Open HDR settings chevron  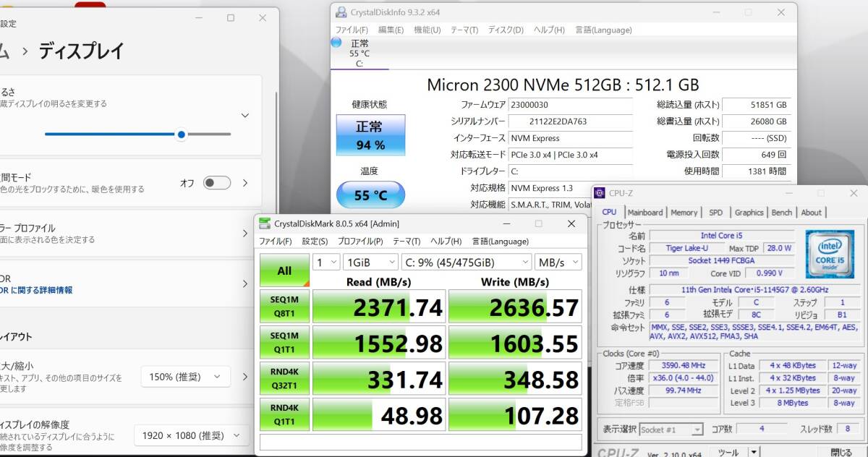click(x=245, y=284)
